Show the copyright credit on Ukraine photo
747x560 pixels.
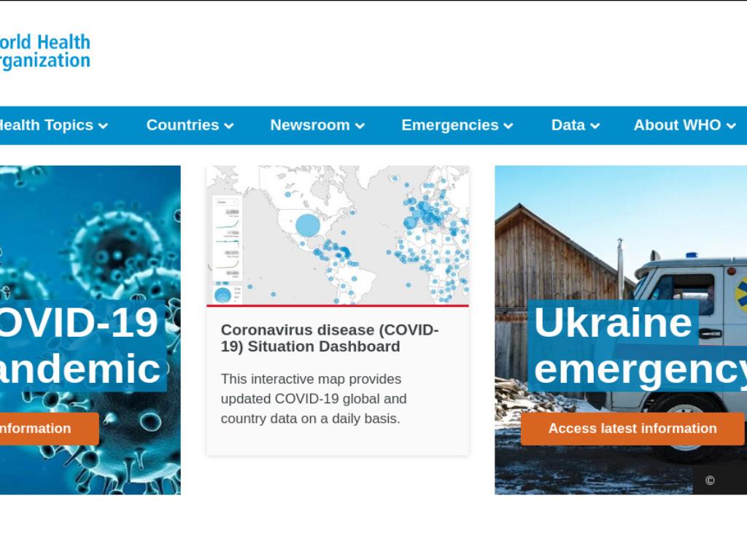click(710, 481)
